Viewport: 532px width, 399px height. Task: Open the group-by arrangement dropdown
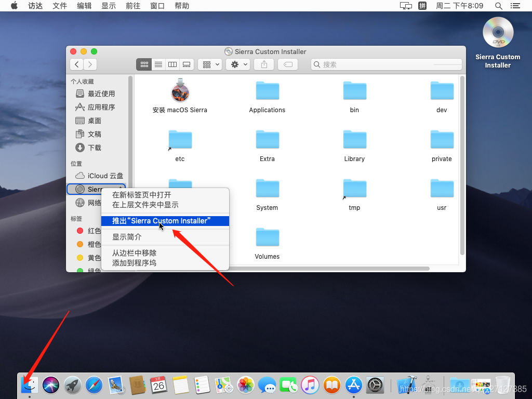[210, 64]
